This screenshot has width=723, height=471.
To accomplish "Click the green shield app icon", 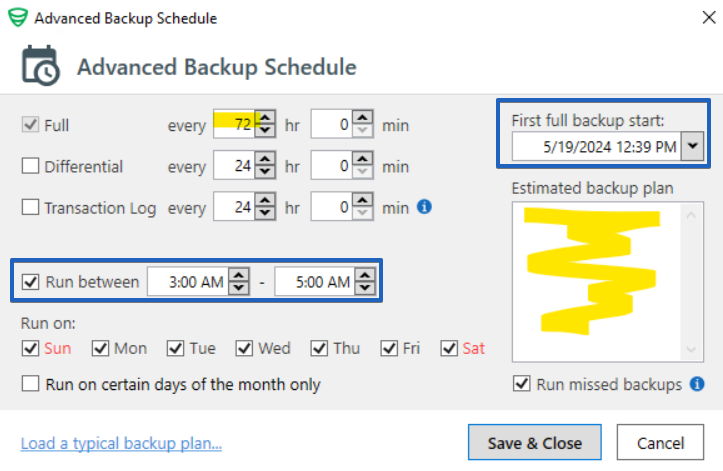I will tap(18, 18).
